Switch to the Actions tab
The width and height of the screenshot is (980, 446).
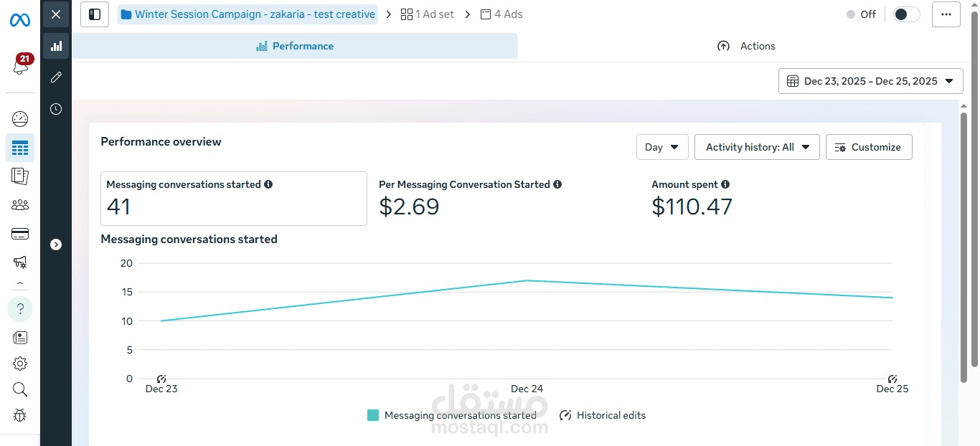click(746, 46)
